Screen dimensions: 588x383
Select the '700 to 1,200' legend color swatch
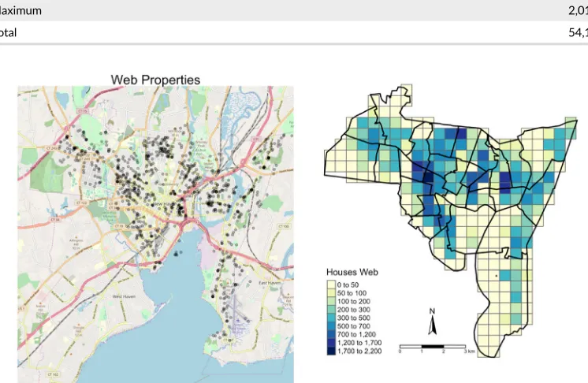point(331,334)
